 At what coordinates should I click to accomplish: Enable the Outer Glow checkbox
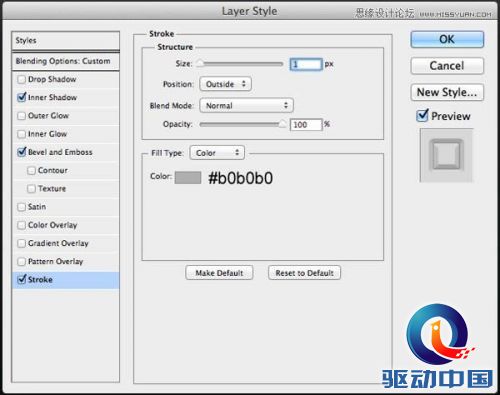click(21, 116)
